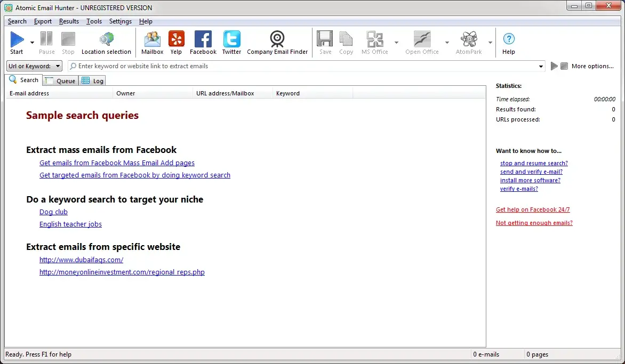Click Get help on Facebook 24/7
This screenshot has height=364, width=625.
533,209
